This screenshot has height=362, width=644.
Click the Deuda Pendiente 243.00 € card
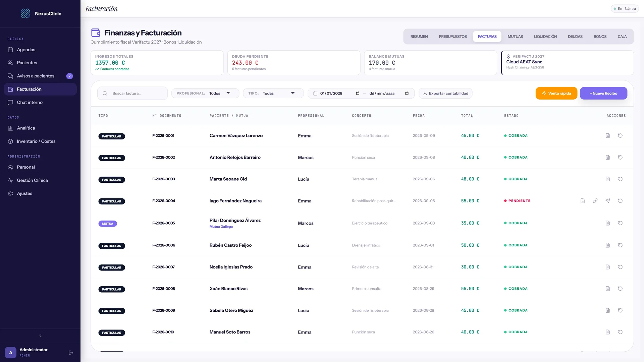tap(294, 63)
